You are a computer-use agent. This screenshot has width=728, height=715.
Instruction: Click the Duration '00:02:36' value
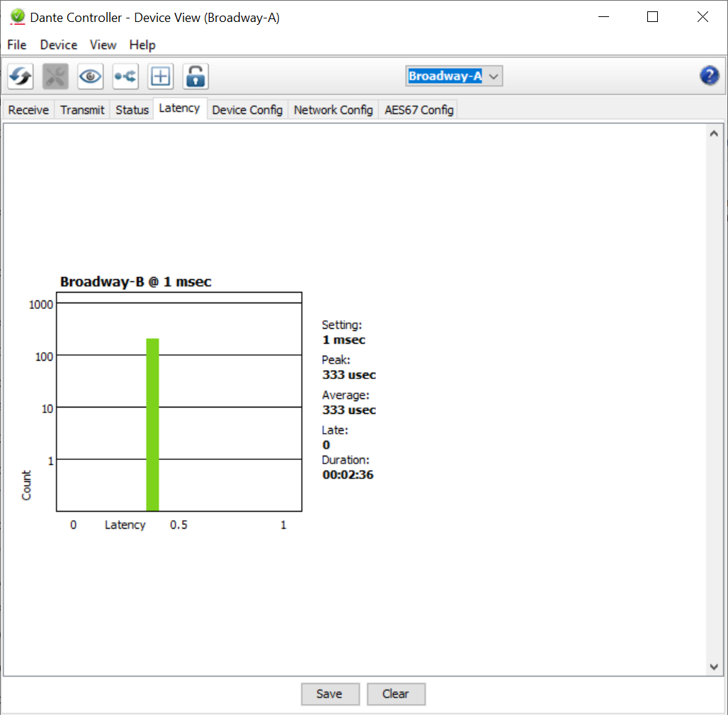348,475
